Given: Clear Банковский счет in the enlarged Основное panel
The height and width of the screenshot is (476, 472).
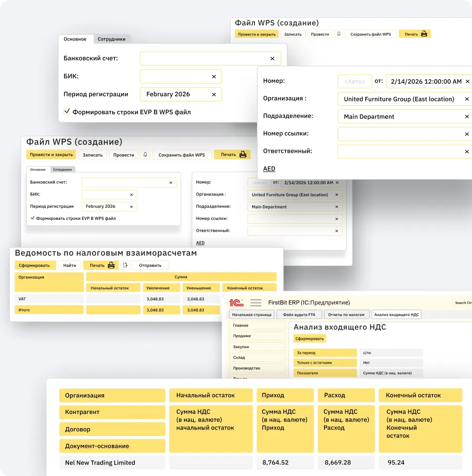Looking at the screenshot, I should (272, 59).
